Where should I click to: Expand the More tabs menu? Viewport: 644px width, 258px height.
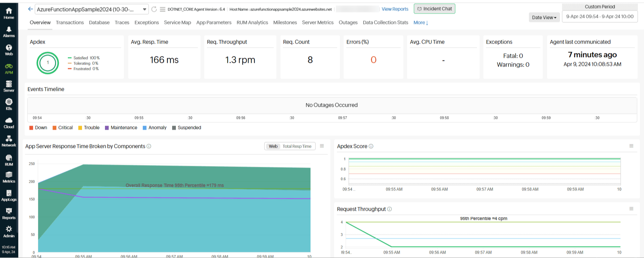pyautogui.click(x=421, y=23)
